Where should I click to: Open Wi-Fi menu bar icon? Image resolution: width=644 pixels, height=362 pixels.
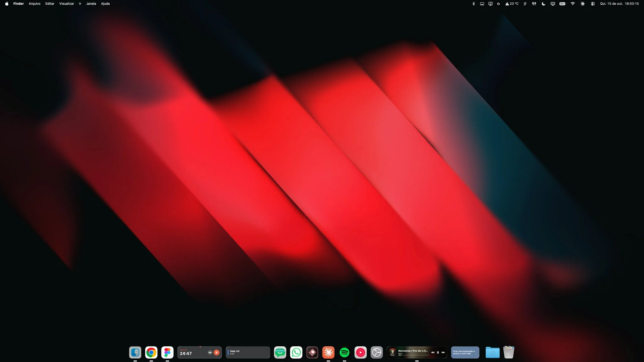pyautogui.click(x=573, y=4)
